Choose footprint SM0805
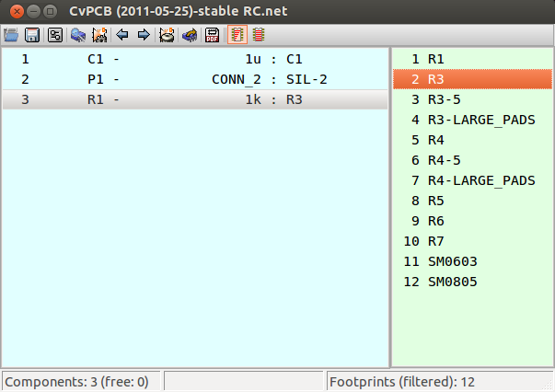The width and height of the screenshot is (555, 392). (472, 282)
